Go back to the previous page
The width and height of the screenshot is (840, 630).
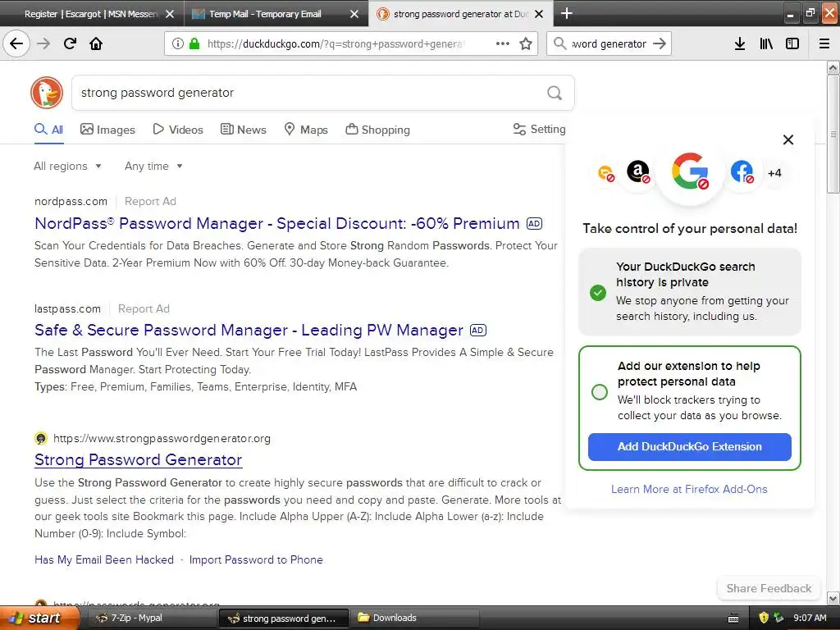16,43
